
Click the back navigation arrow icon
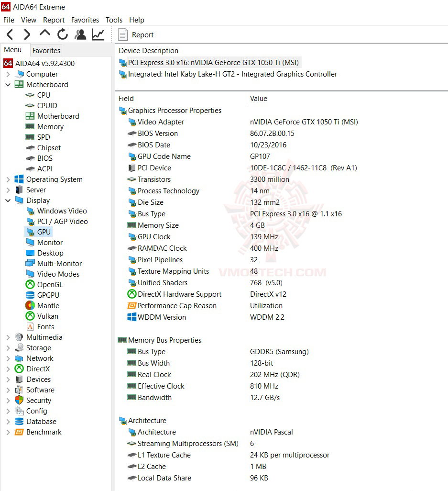click(9, 34)
